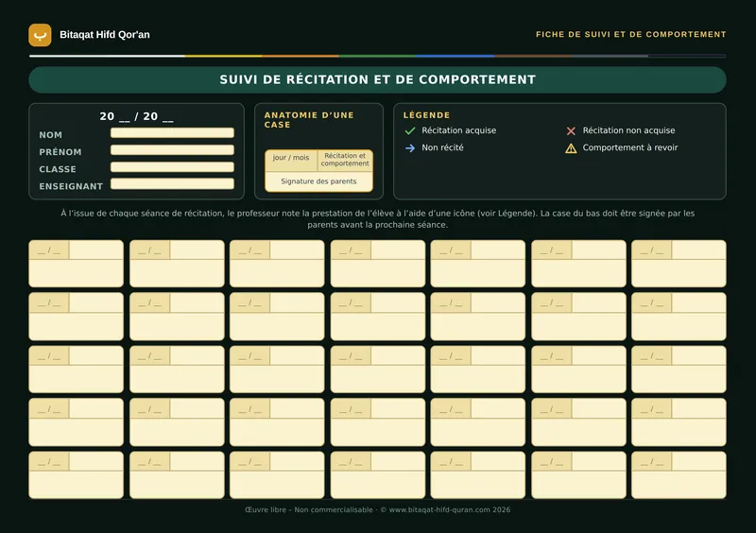Click the 'jour / mois' sample cell
756x533 pixels.
coord(291,160)
